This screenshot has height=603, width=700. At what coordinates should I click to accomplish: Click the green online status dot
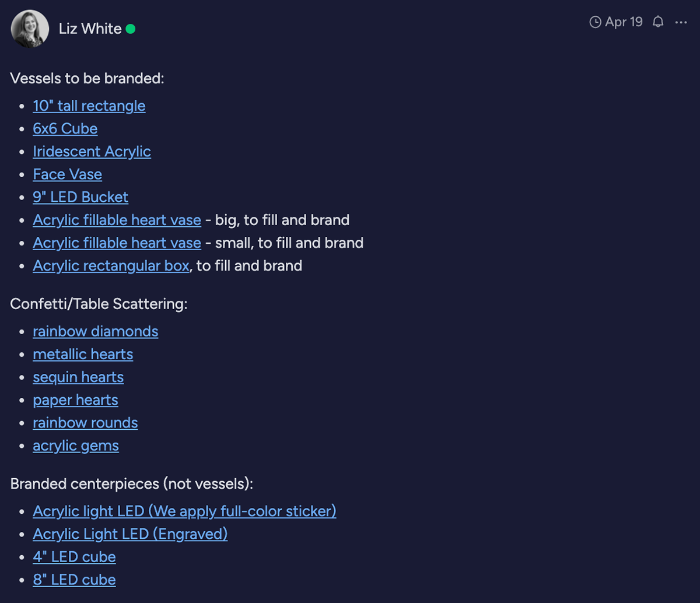(131, 29)
